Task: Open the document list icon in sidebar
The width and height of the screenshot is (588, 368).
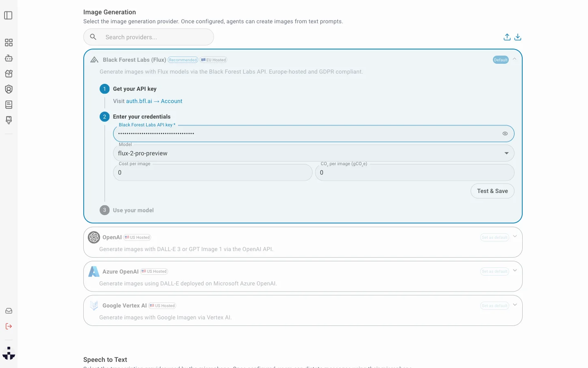Action: point(9,105)
